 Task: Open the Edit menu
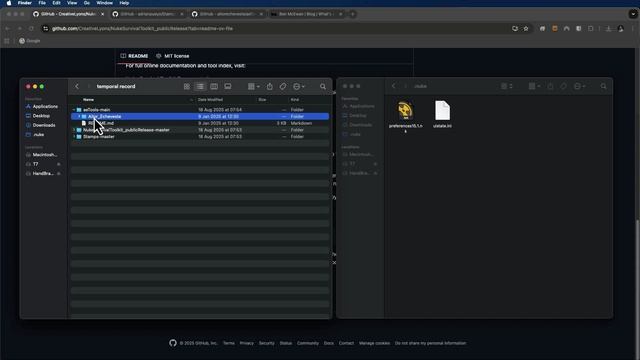(x=56, y=3)
